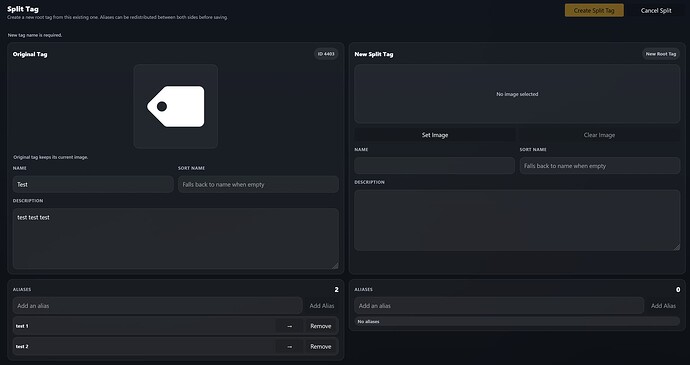This screenshot has height=365, width=690.
Task: Click the Create Split Tag button
Action: coord(594,11)
